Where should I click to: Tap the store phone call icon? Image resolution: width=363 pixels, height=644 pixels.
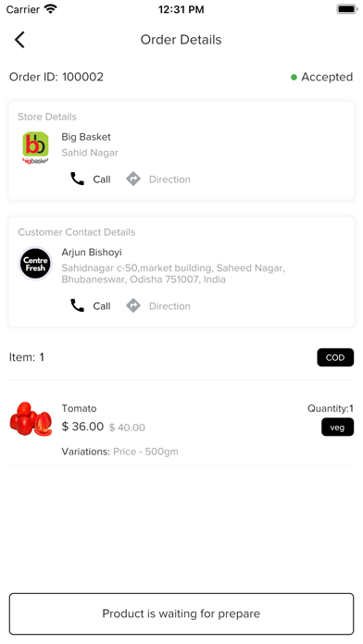pyautogui.click(x=77, y=180)
